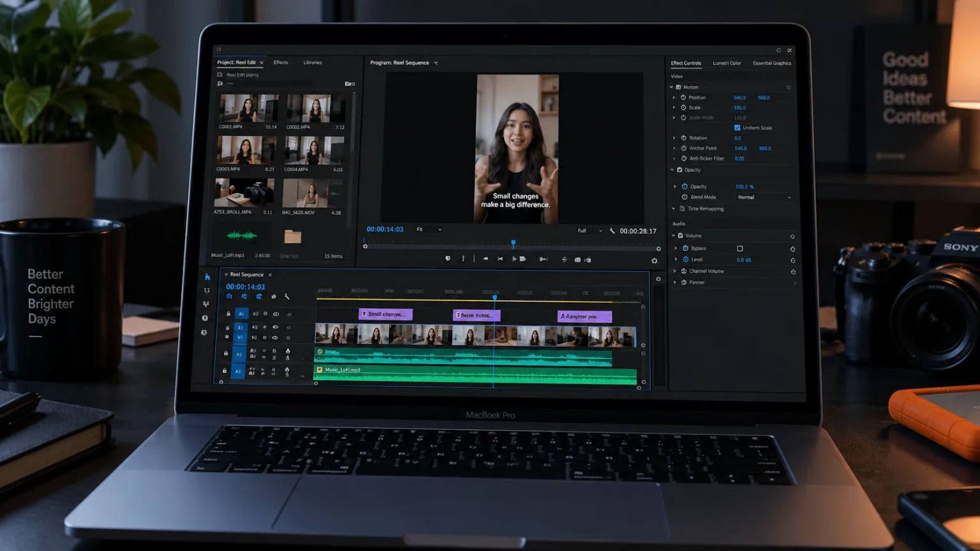Click the Project panel vertical scrollbar
The height and width of the screenshot is (551, 980).
(353, 159)
